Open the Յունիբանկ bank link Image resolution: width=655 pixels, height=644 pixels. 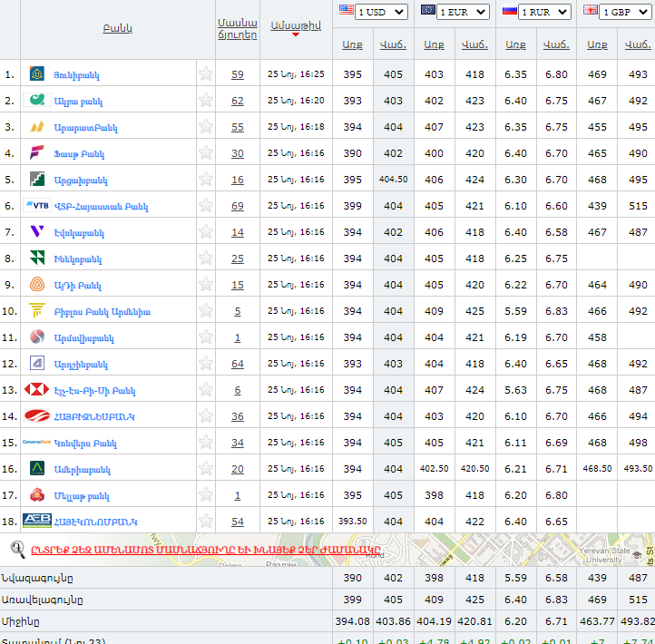[77, 75]
